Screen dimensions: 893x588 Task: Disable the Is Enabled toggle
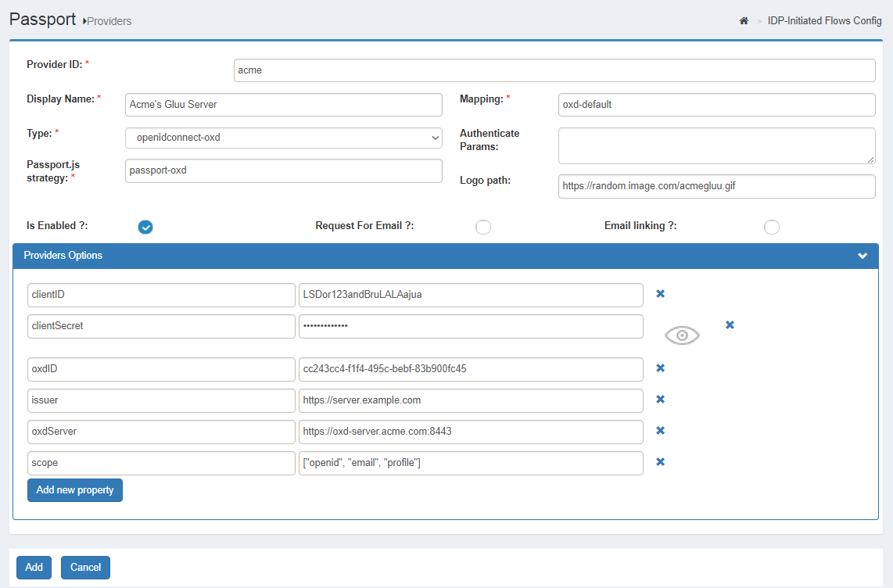click(145, 227)
